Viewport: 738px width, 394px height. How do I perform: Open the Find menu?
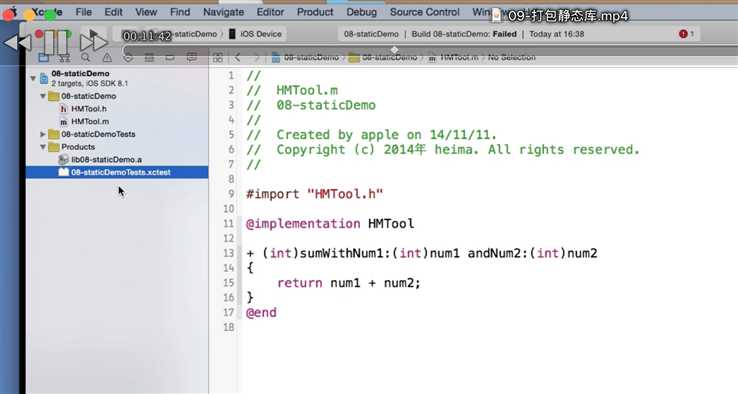[180, 12]
